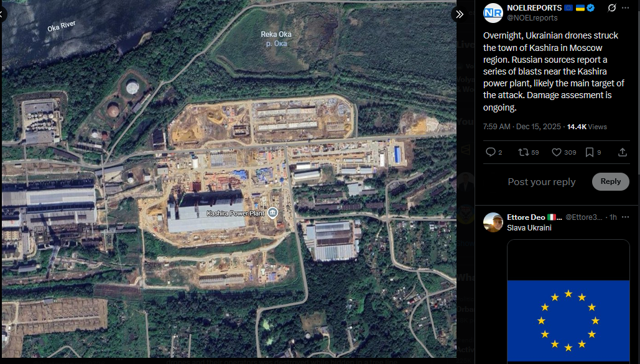This screenshot has height=364, width=640.
Task: Click the verified badge next to NOELREPORTS
Action: pos(591,7)
